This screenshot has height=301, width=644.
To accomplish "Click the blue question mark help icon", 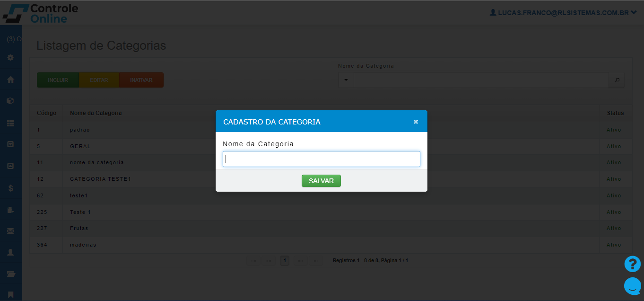I will (x=632, y=264).
